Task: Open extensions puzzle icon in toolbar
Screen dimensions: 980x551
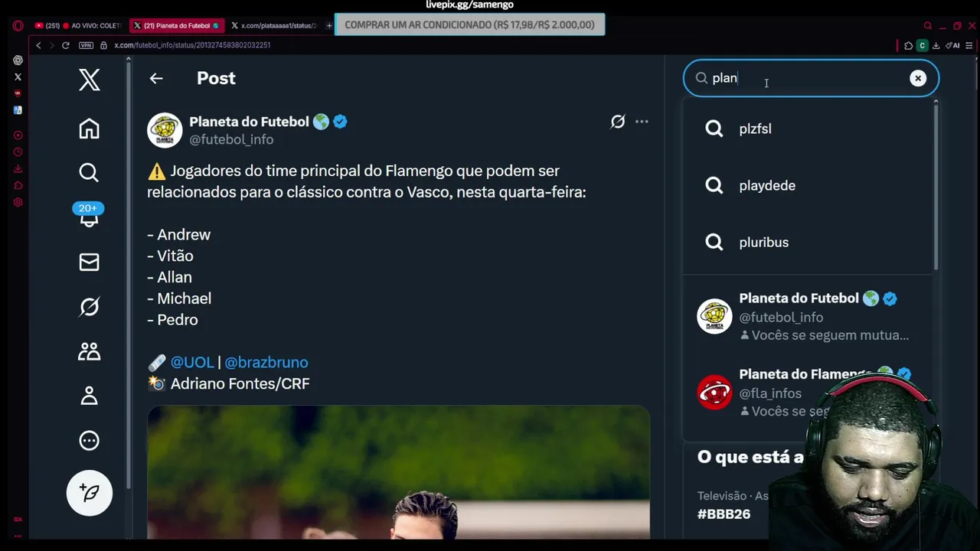Action: [x=908, y=46]
